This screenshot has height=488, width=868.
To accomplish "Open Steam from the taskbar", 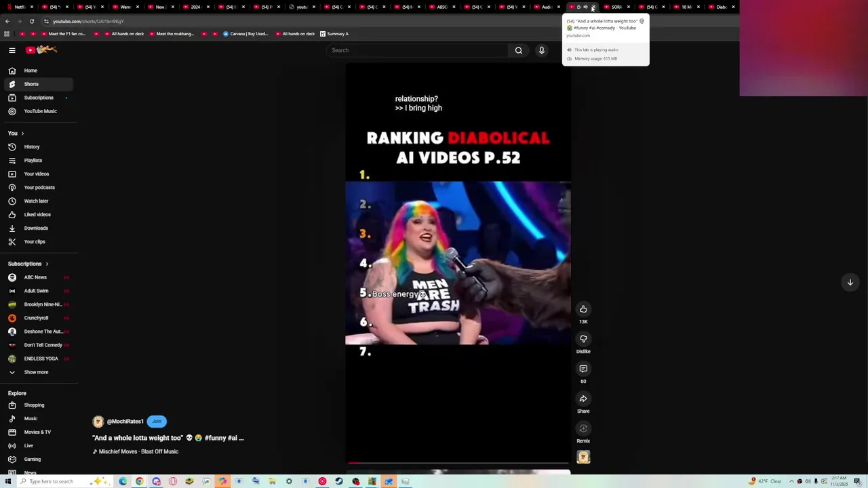I will [339, 481].
